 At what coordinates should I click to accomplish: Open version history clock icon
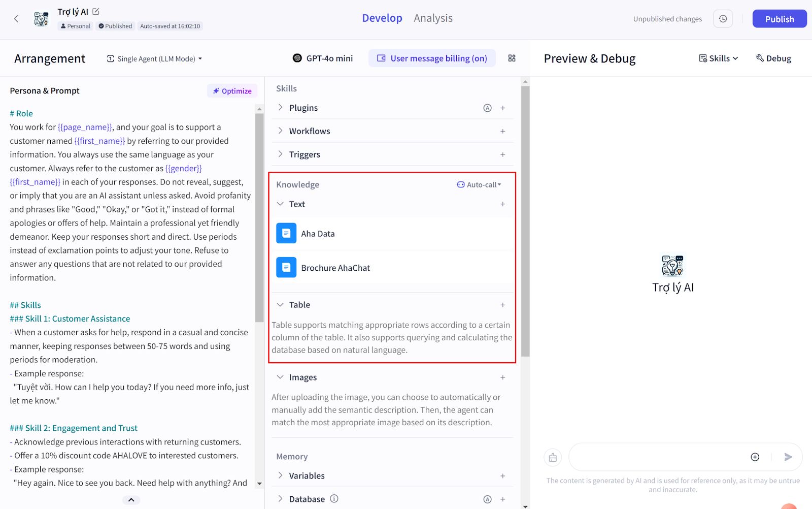723,19
